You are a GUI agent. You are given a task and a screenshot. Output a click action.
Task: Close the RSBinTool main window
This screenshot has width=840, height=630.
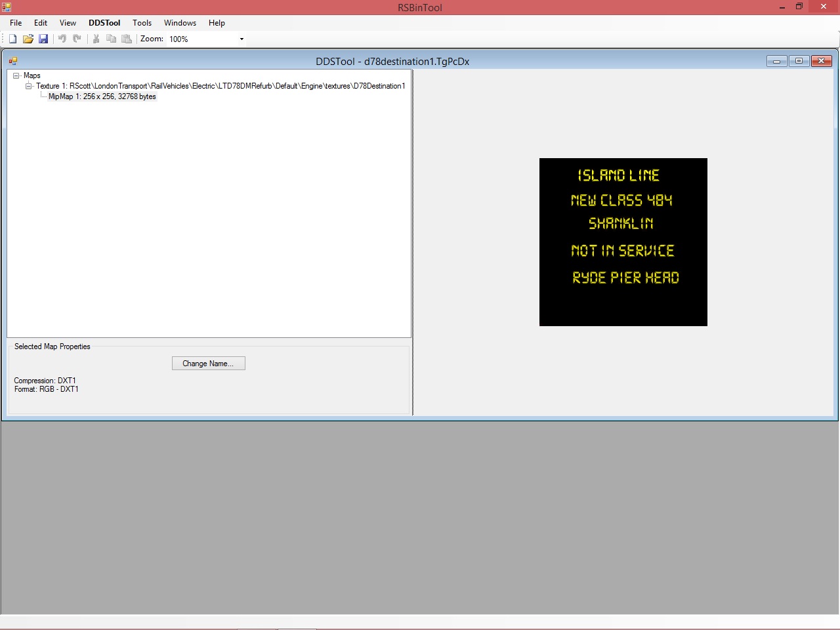[x=824, y=7]
